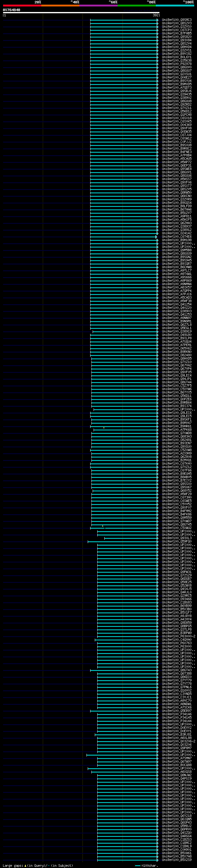197x868 pixels.
Task: Open hit UniRef100_Q9SMC3
Action: (176, 20)
